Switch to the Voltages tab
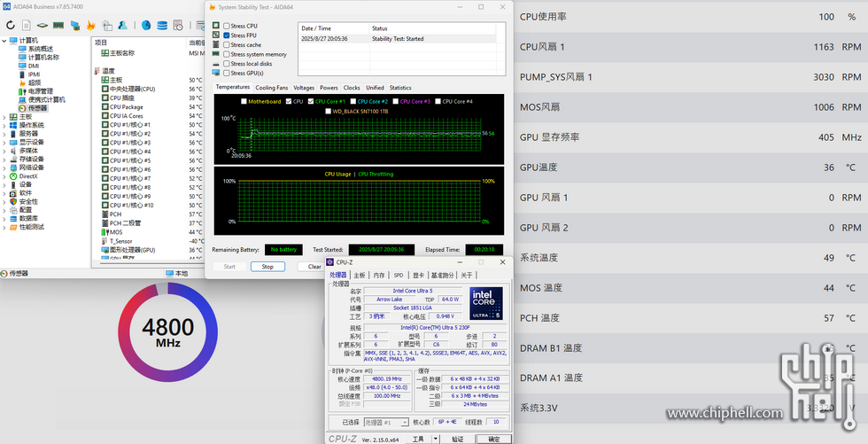This screenshot has width=868, height=444. tap(304, 88)
